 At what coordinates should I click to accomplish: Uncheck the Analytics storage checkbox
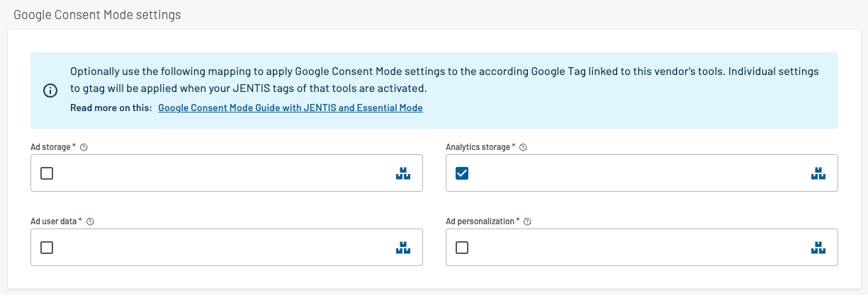click(462, 173)
